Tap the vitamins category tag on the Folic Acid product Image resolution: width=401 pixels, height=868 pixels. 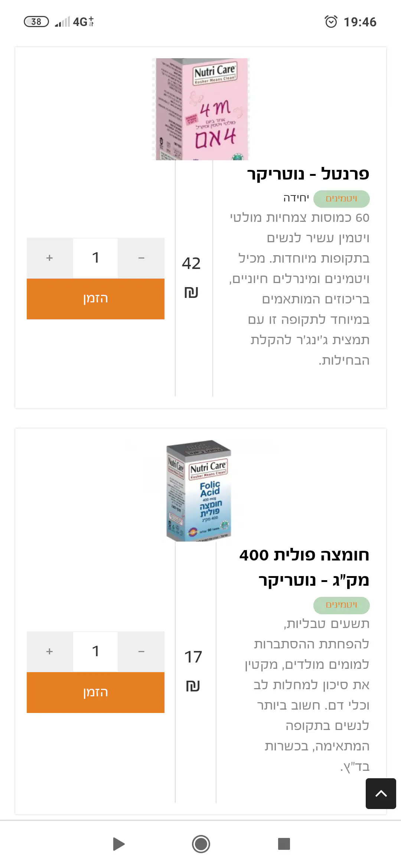click(x=341, y=605)
